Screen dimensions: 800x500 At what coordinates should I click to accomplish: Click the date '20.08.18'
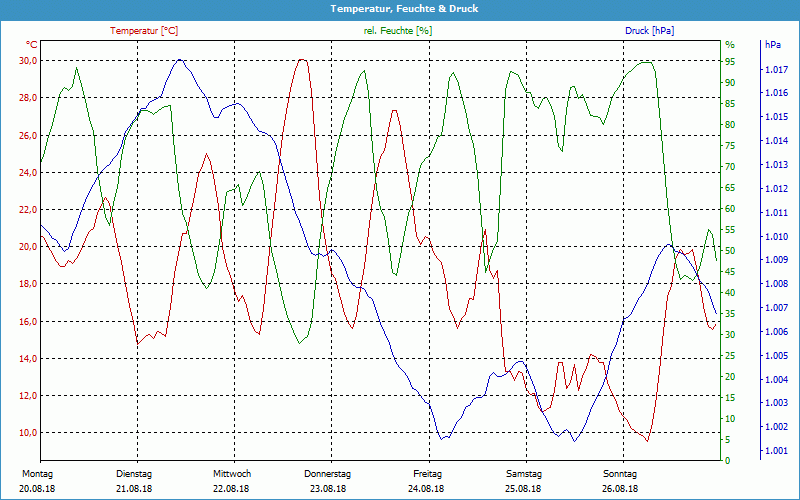click(37, 489)
